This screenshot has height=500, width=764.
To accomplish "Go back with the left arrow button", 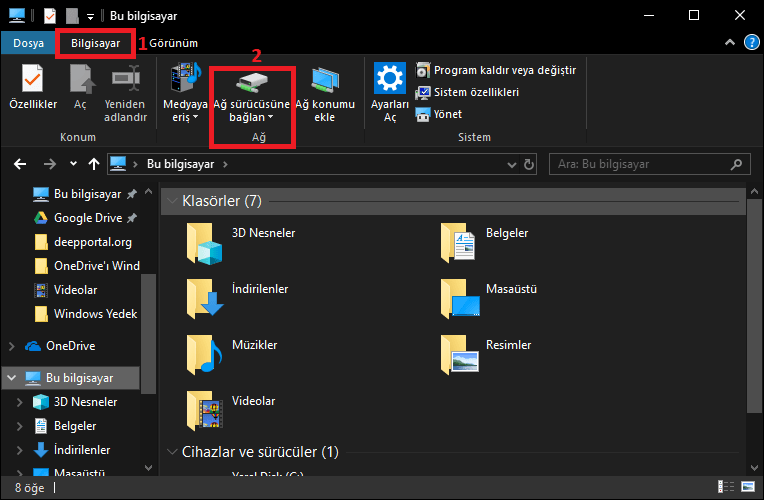I will point(20,164).
